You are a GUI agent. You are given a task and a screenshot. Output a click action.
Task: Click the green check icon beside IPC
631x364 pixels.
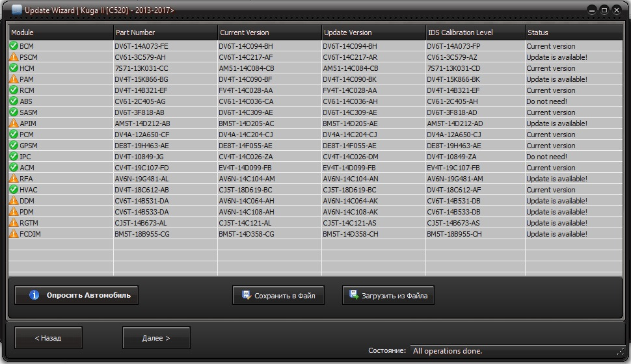14,157
